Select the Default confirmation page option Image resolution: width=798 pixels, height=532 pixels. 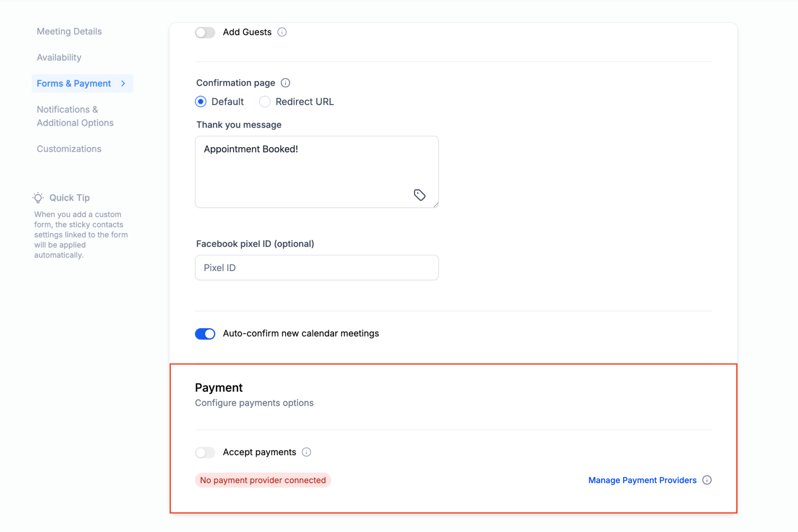click(201, 102)
